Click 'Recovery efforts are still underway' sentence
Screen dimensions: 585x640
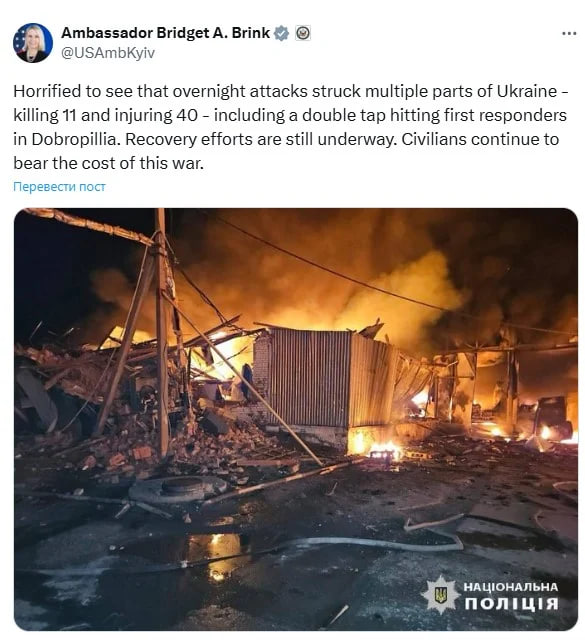260,139
